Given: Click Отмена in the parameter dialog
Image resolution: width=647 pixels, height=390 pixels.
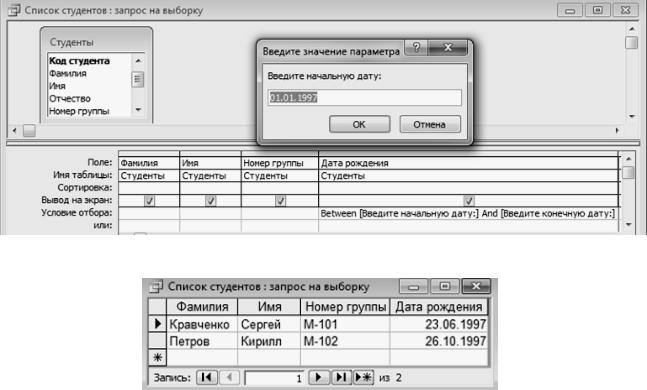Looking at the screenshot, I should point(430,124).
